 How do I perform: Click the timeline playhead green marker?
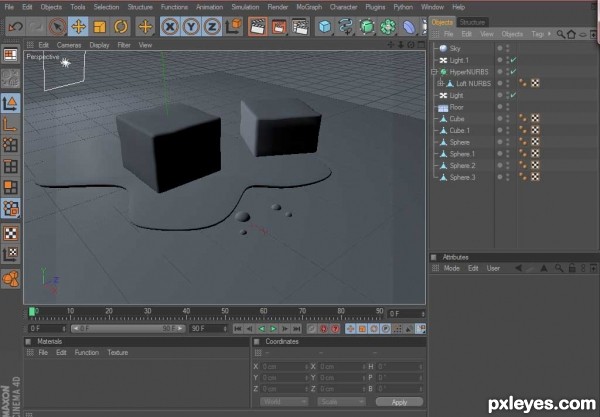(33, 312)
